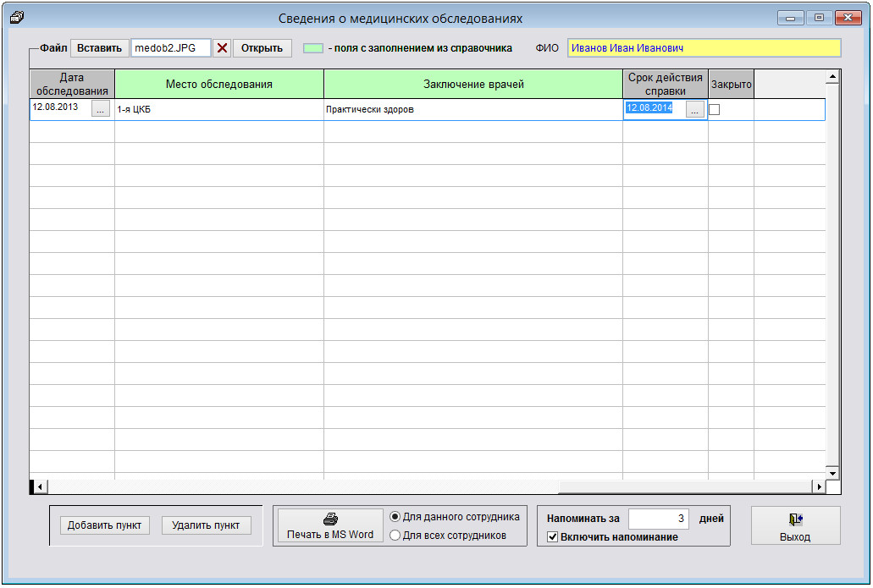Viewport: 873px width, 588px height.
Task: Select Для всех сотрудников radio option
Action: click(x=395, y=536)
